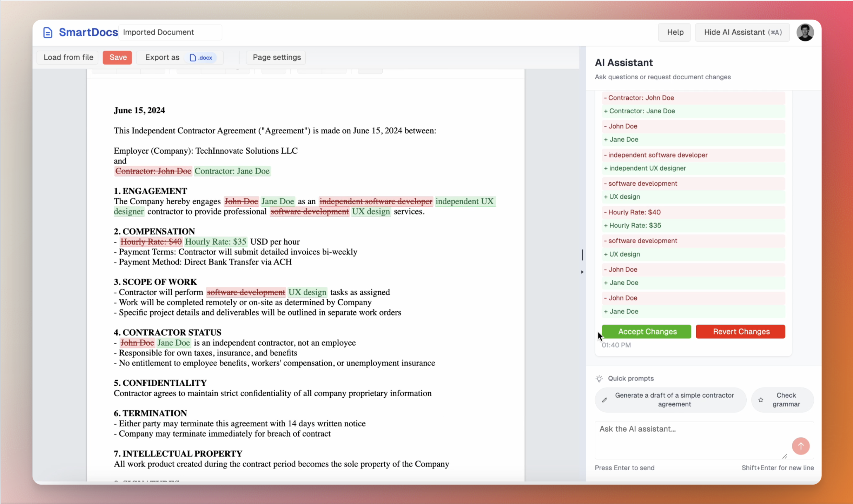The image size is (853, 504).
Task: Click the textarea resize grip in the chat box
Action: pos(785,456)
